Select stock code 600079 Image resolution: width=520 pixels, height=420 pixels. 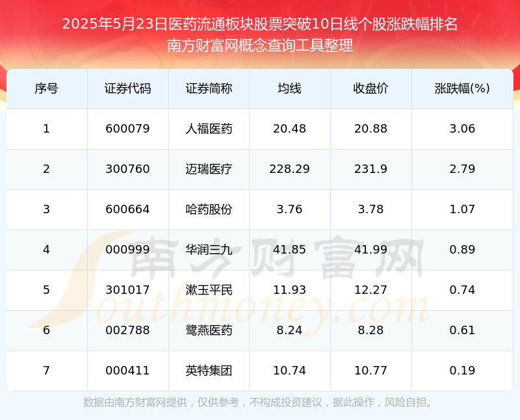[x=127, y=129]
